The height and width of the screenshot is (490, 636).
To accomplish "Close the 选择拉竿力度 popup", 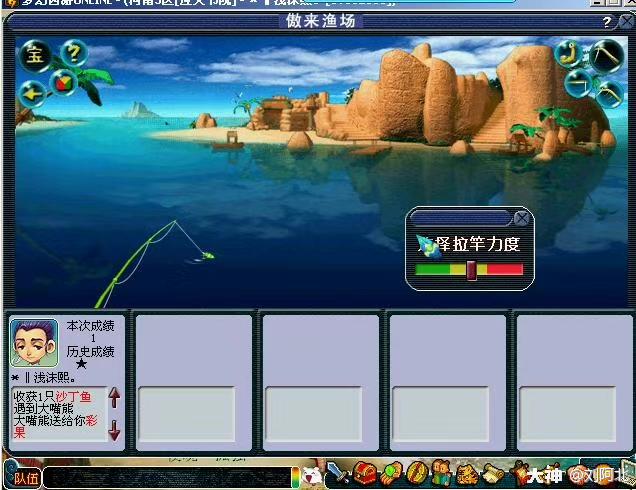I will pos(522,219).
